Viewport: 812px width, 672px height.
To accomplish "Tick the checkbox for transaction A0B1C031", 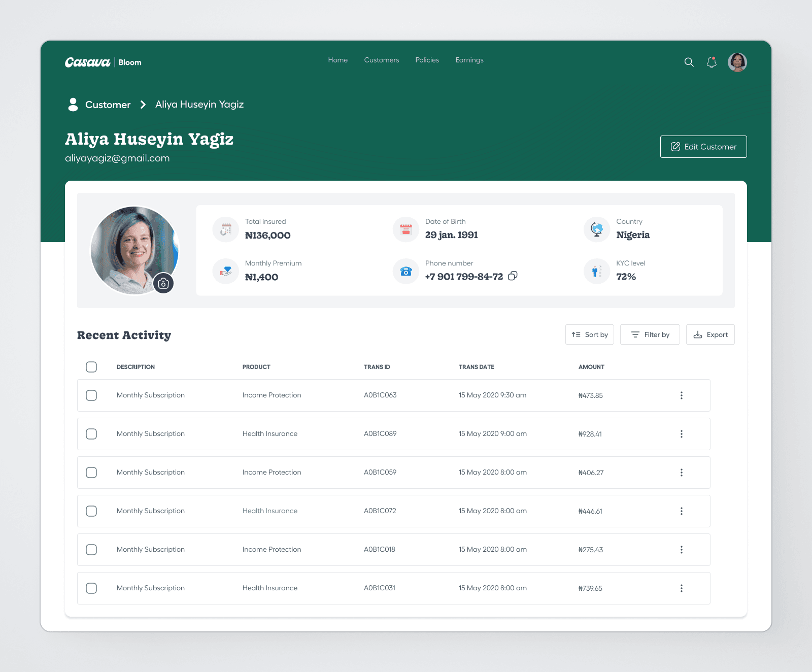I will pyautogui.click(x=91, y=588).
